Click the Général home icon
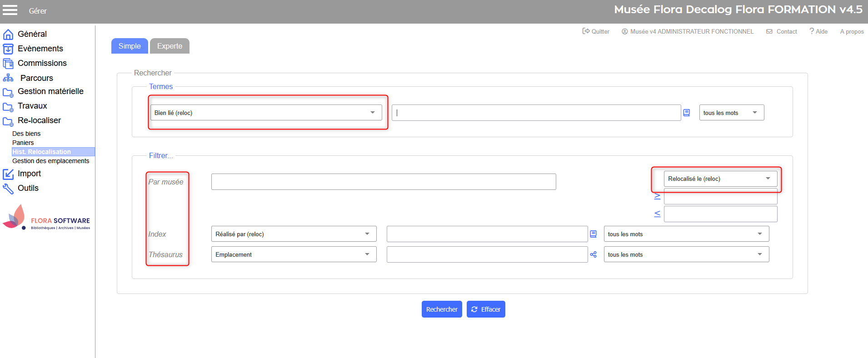This screenshot has height=358, width=868. coord(8,35)
